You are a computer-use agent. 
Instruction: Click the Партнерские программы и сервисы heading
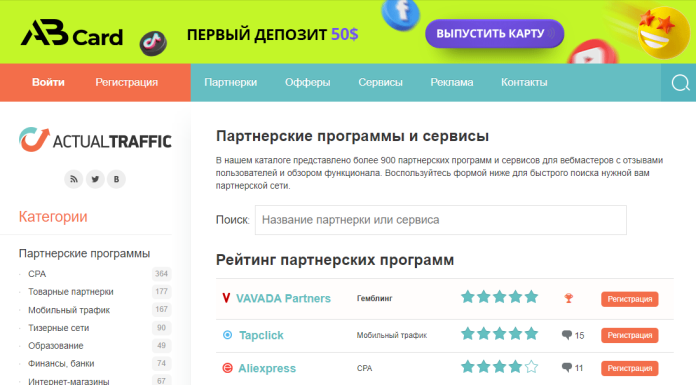pyautogui.click(x=352, y=136)
